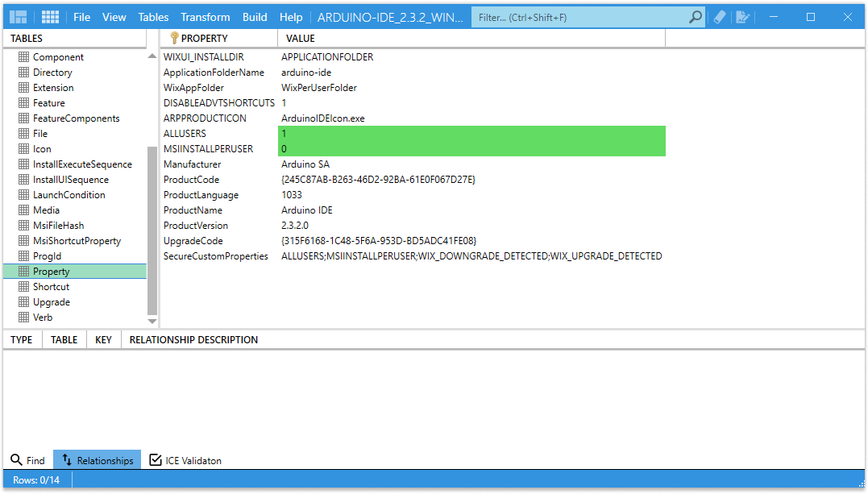Click the table icon next to Directory
Screen dimensions: 868x494
pos(24,72)
